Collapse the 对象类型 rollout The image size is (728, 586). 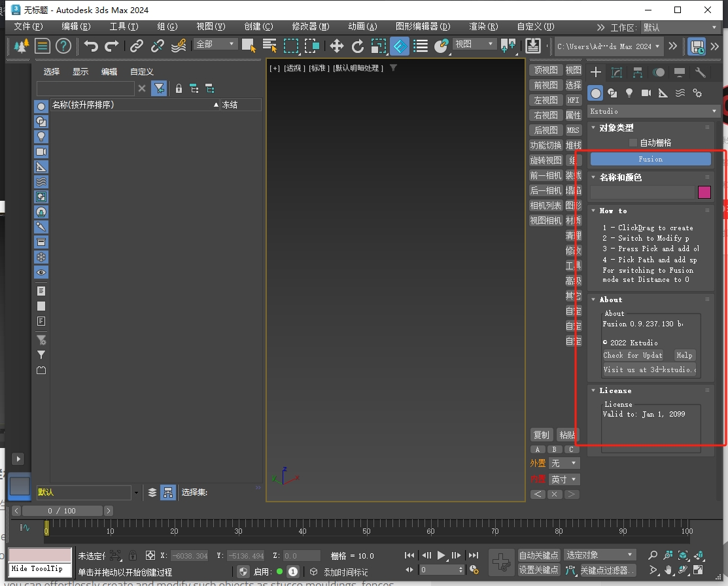point(593,128)
